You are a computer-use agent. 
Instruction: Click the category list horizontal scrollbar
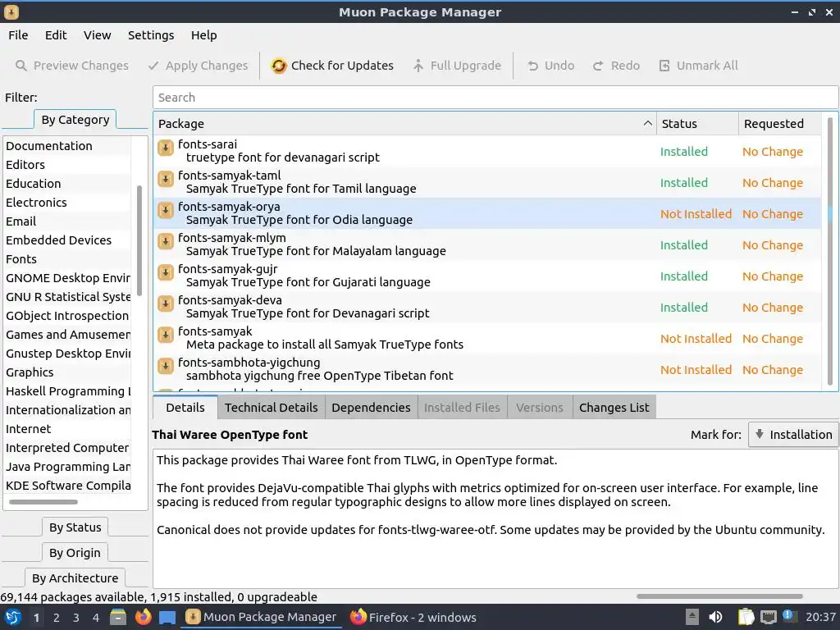[43, 502]
